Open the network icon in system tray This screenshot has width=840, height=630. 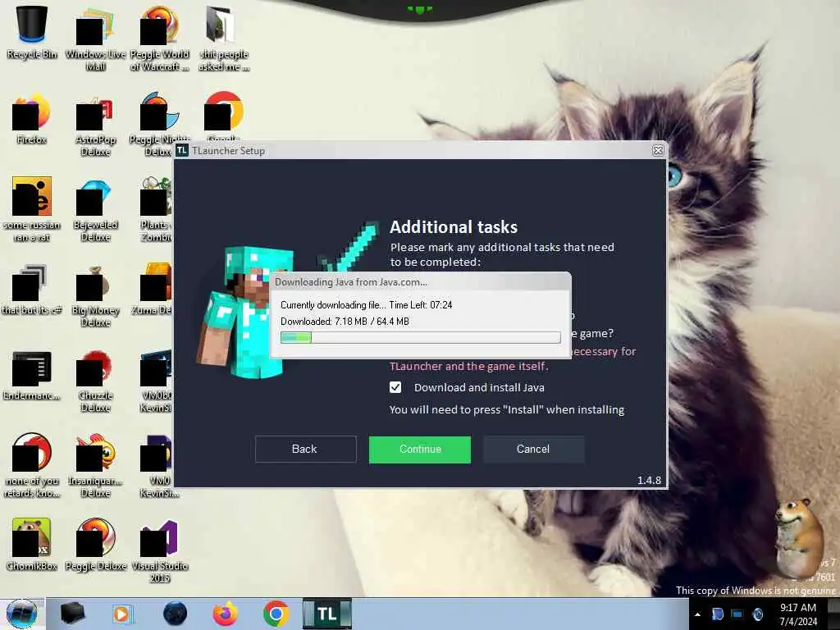point(737,614)
